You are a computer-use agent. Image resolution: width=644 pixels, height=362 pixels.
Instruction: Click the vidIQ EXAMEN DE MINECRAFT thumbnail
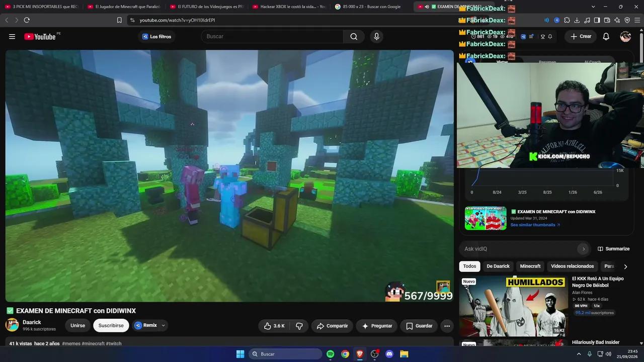coord(486,218)
